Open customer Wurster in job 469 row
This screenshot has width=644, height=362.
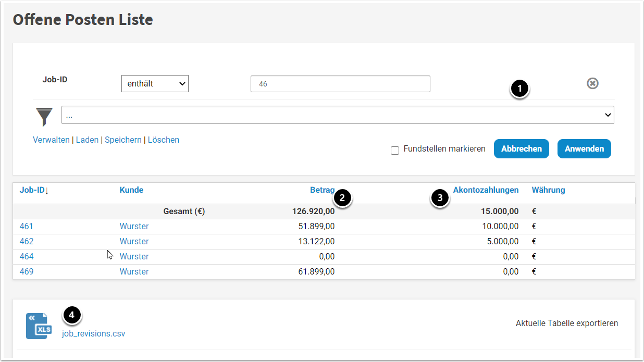(134, 271)
